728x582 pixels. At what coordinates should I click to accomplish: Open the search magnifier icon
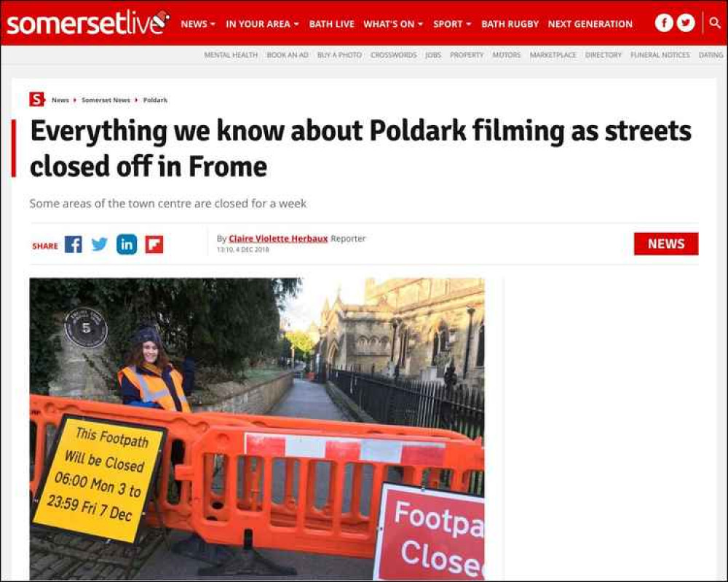click(x=715, y=23)
